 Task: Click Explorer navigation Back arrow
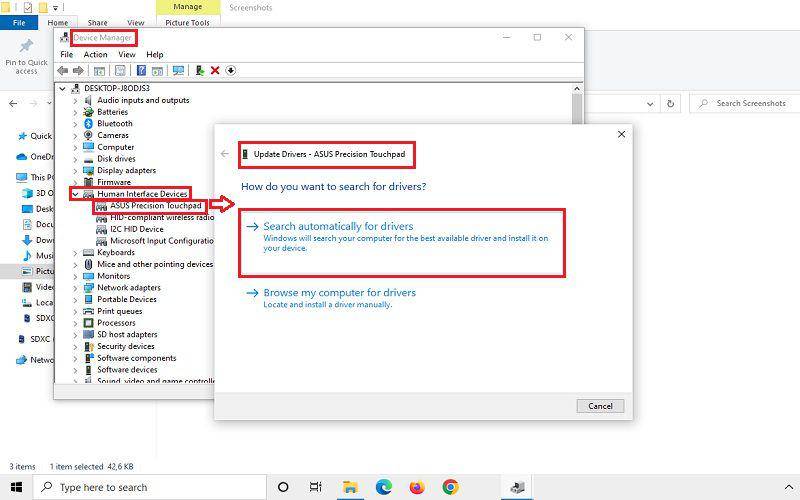tap(13, 104)
